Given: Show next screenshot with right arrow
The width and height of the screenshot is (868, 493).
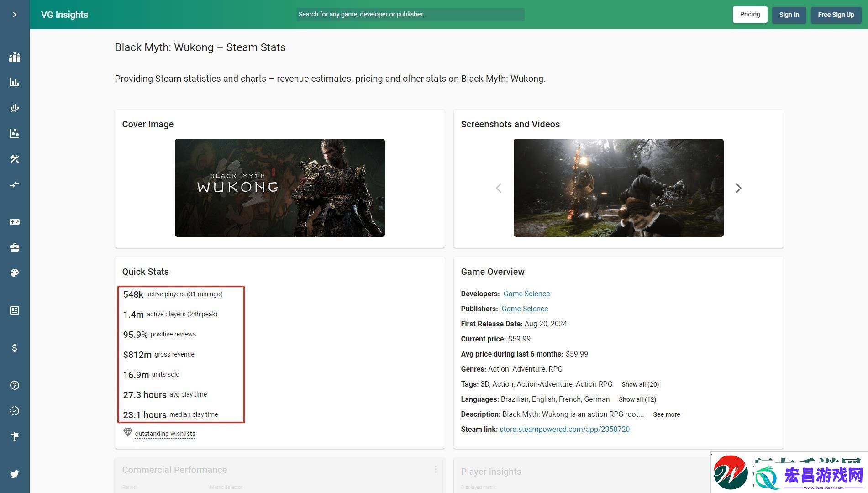Looking at the screenshot, I should click(738, 188).
